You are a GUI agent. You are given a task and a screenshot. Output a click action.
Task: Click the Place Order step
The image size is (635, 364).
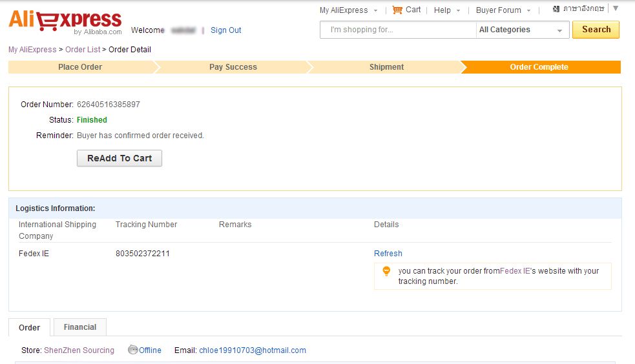(x=80, y=67)
